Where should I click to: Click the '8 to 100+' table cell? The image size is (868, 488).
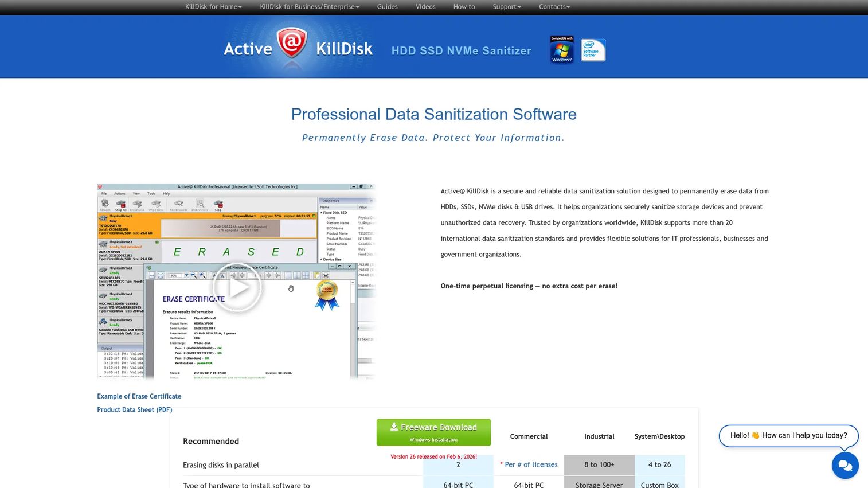[x=599, y=465]
